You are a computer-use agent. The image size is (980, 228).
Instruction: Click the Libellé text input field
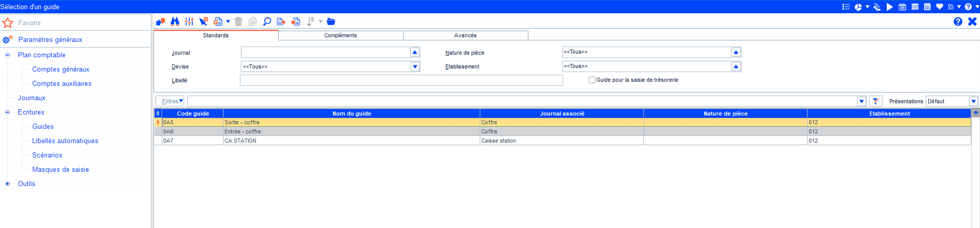pos(401,80)
